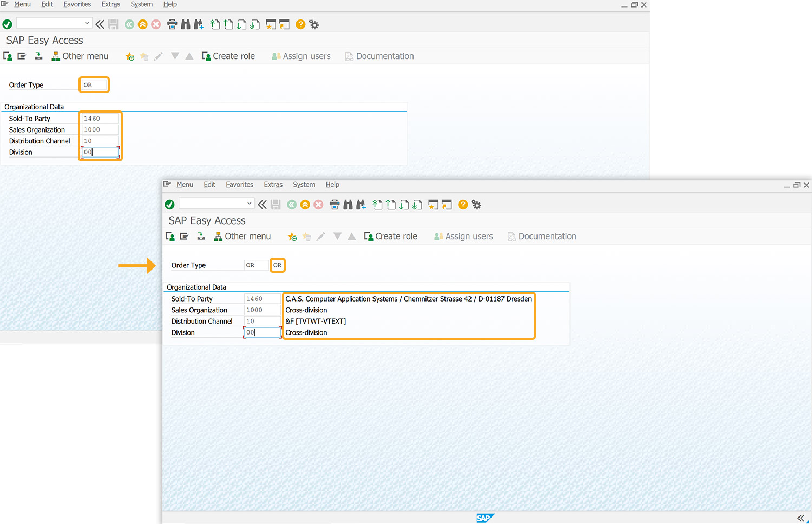Click Documentation button in front window

click(x=542, y=237)
